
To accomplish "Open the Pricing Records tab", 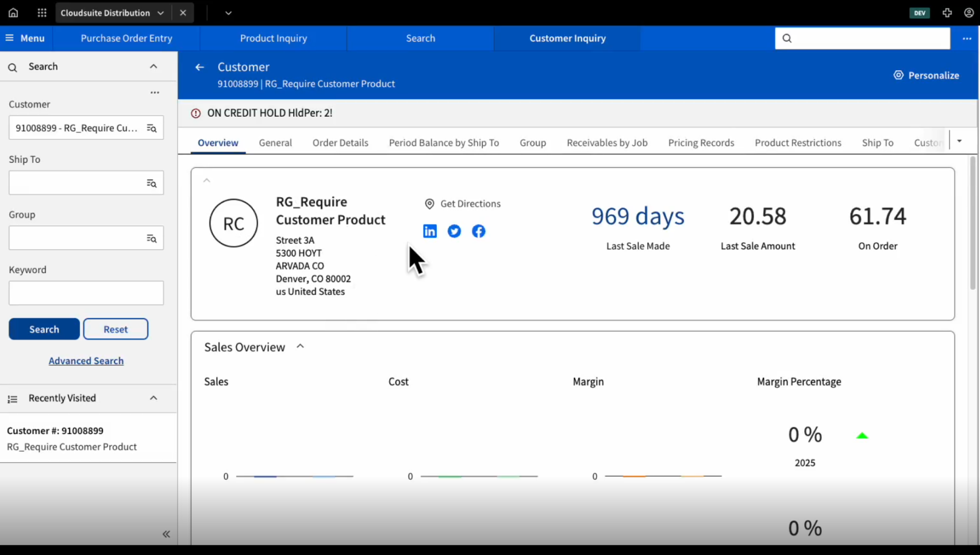I will click(x=701, y=143).
